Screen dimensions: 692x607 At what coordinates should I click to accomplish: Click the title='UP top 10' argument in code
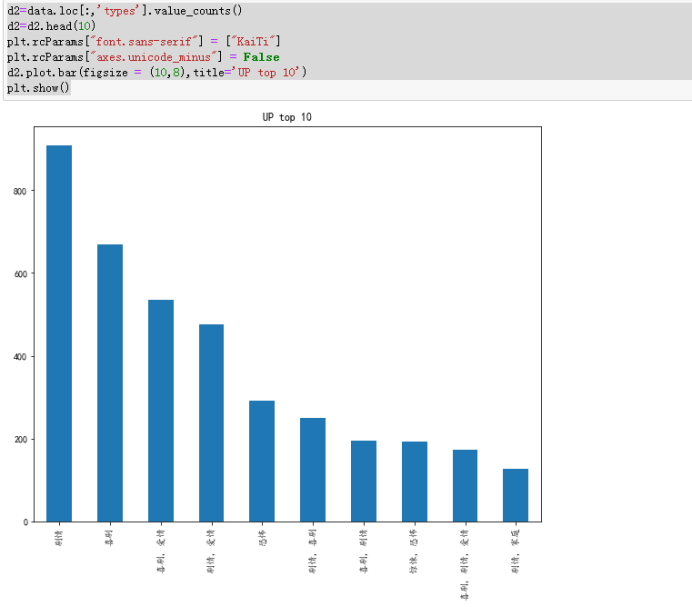tap(246, 72)
